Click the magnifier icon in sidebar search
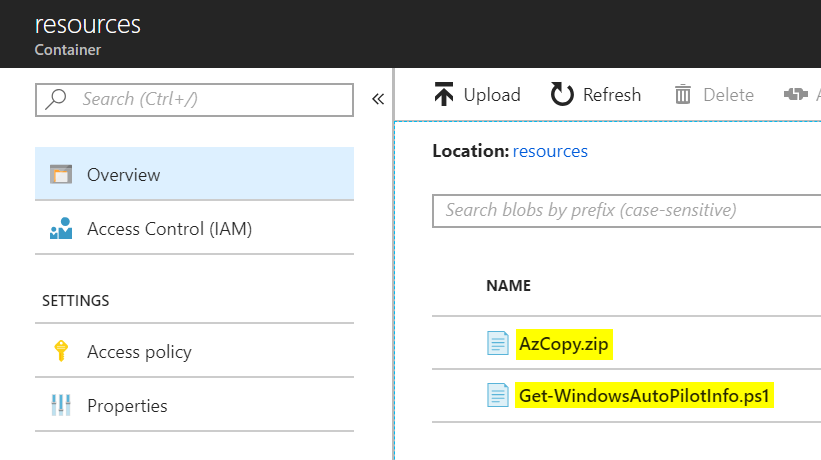This screenshot has height=460, width=821. [x=57, y=99]
